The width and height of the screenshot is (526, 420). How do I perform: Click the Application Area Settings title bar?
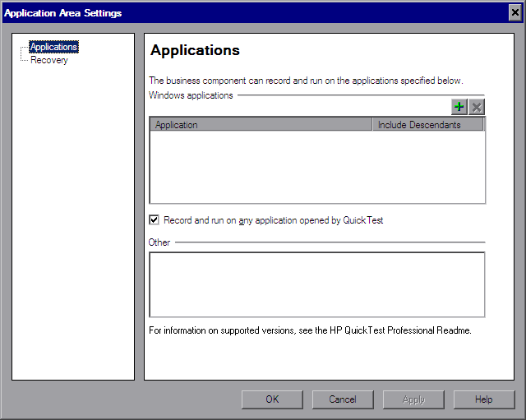point(247,12)
